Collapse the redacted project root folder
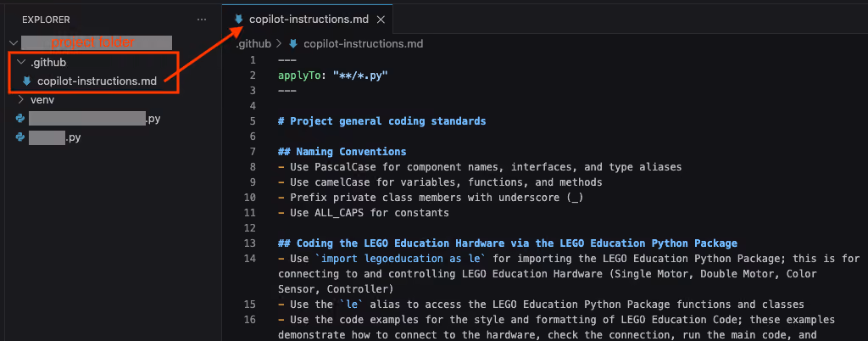868x341 pixels. pyautogui.click(x=14, y=43)
